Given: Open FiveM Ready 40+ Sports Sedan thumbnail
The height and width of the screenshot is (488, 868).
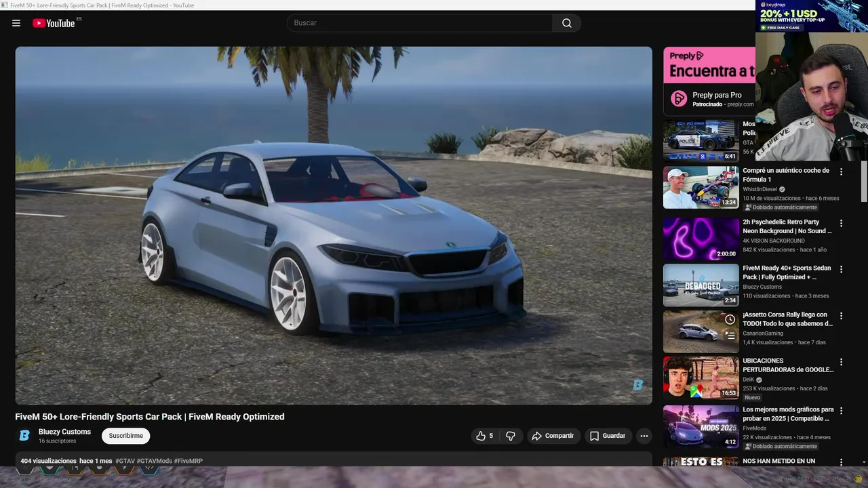Looking at the screenshot, I should pyautogui.click(x=701, y=285).
